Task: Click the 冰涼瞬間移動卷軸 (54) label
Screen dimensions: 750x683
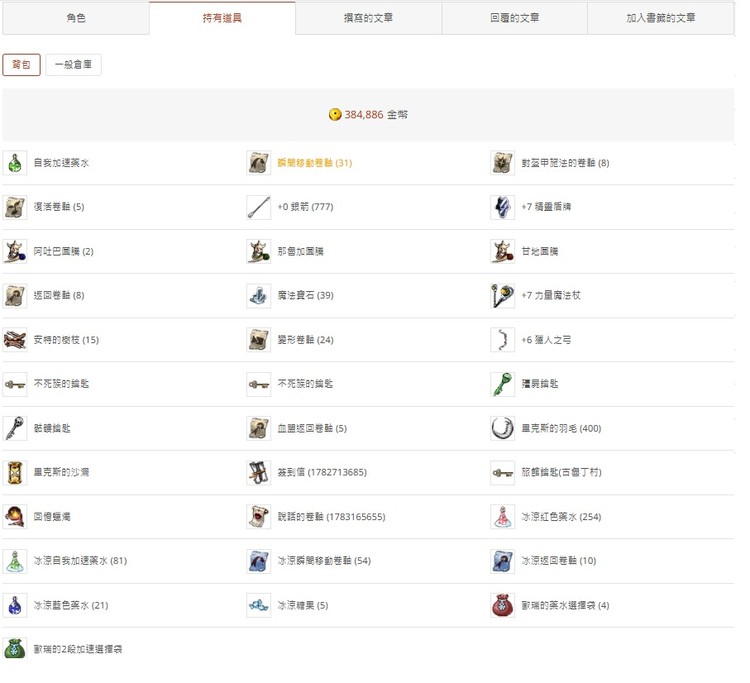Action: (x=324, y=561)
